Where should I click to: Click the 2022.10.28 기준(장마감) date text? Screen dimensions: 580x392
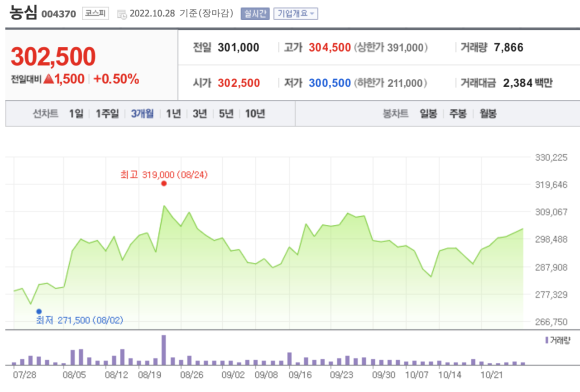pos(182,14)
